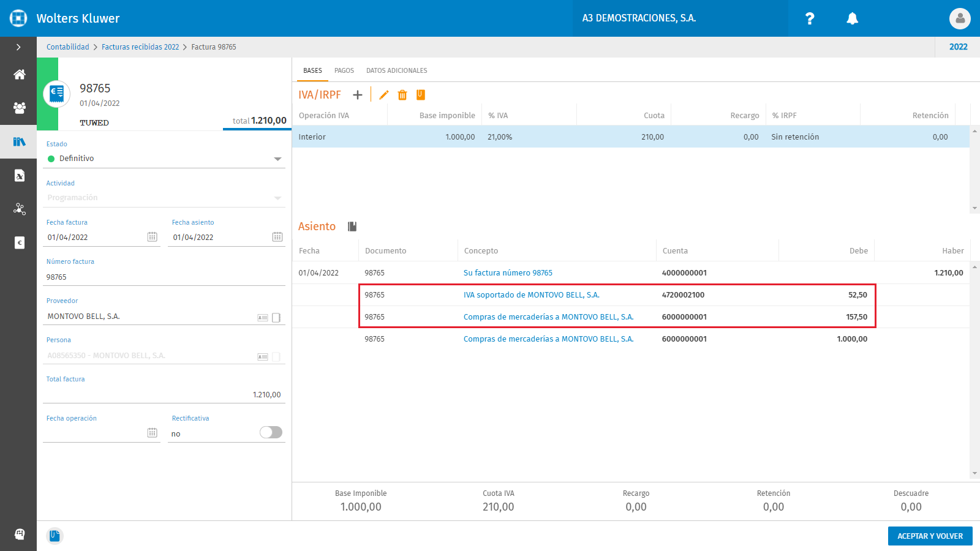980x551 pixels.
Task: Click the A3 DEMOSTRACIONES, S.A. company name
Action: pyautogui.click(x=639, y=18)
